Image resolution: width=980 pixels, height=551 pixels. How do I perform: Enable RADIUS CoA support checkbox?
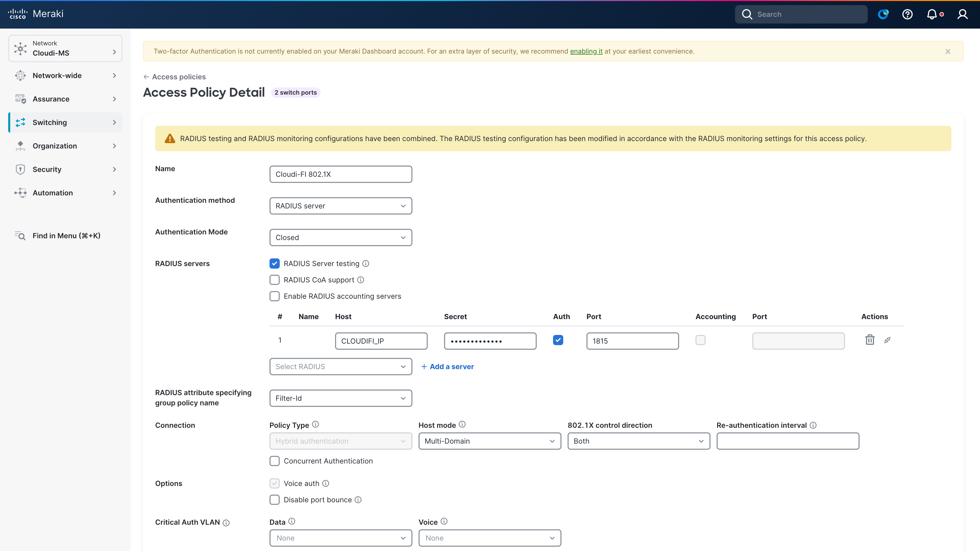pyautogui.click(x=274, y=280)
